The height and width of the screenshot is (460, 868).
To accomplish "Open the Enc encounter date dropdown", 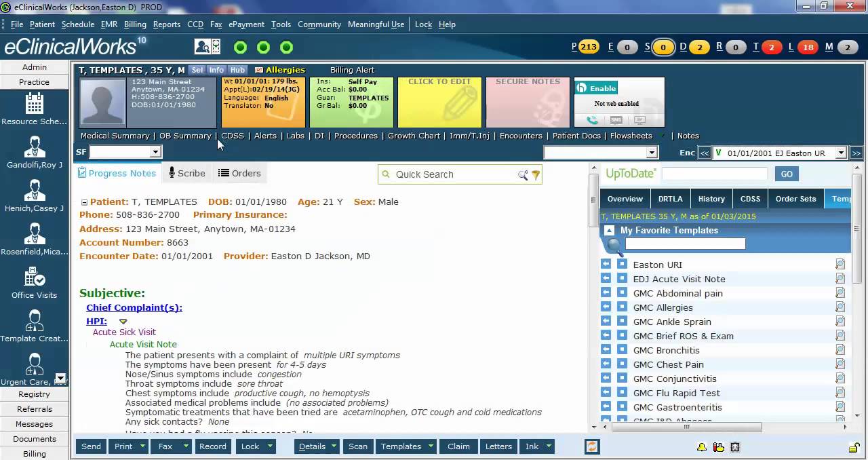I will pos(841,153).
